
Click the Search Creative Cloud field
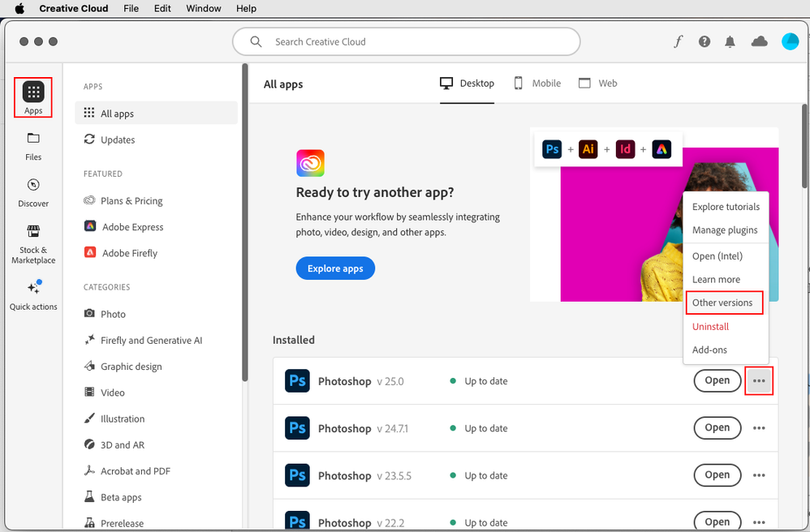(406, 42)
